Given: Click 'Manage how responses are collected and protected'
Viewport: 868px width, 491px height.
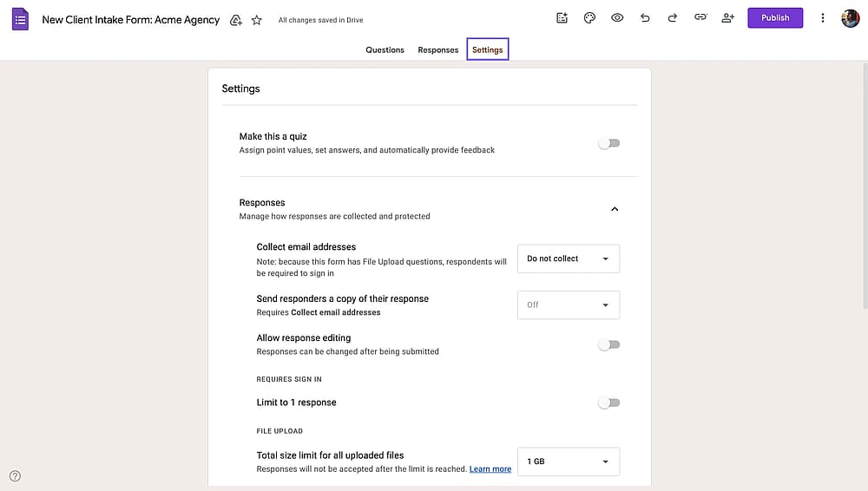Looking at the screenshot, I should click(x=334, y=216).
